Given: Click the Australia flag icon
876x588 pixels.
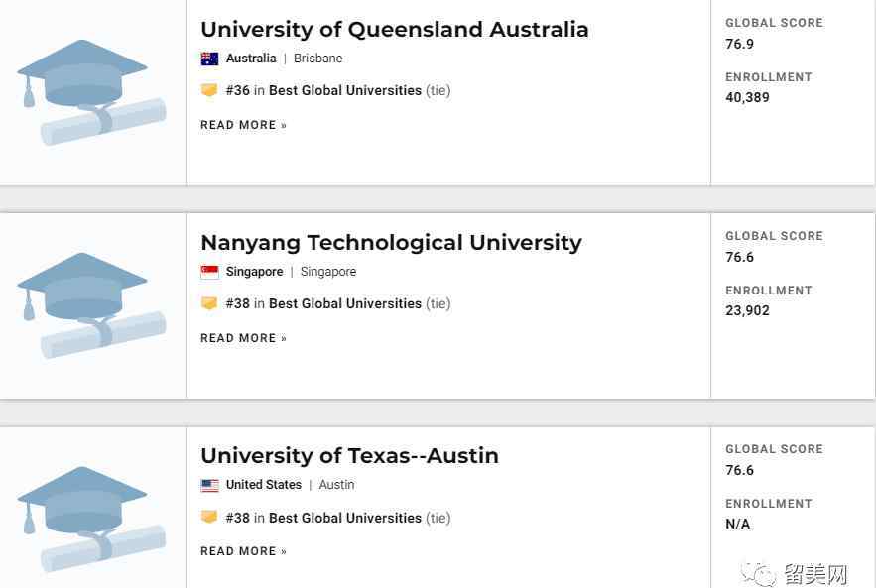Looking at the screenshot, I should (x=209, y=59).
